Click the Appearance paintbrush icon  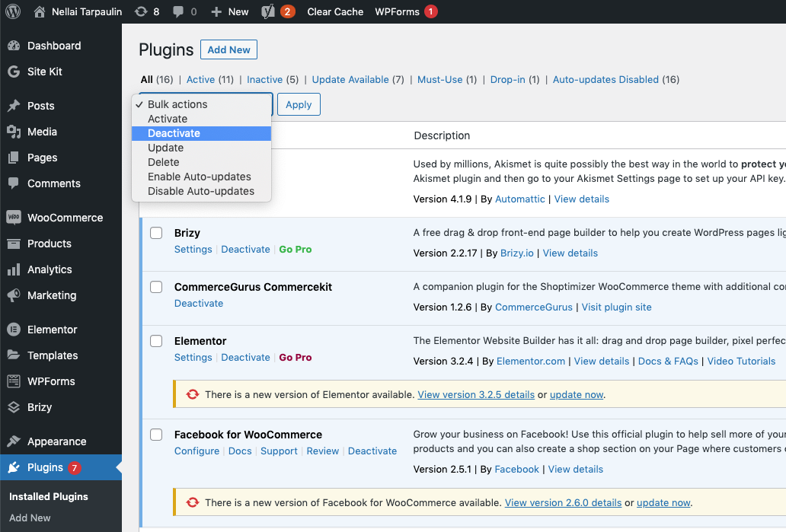coord(14,441)
